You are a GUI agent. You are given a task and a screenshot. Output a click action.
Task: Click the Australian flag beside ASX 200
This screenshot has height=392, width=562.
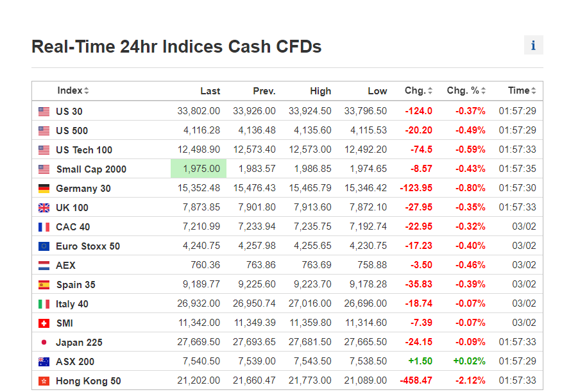tap(44, 362)
